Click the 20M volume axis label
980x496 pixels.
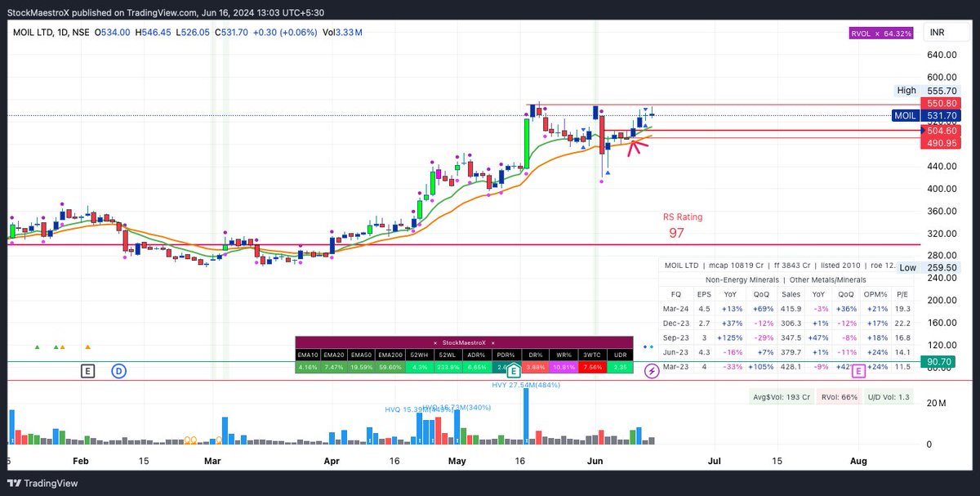935,404
